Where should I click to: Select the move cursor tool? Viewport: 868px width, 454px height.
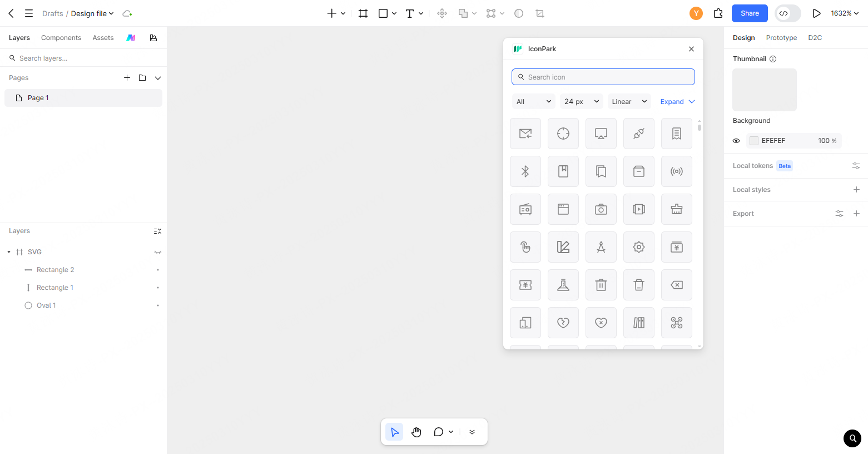pos(394,432)
